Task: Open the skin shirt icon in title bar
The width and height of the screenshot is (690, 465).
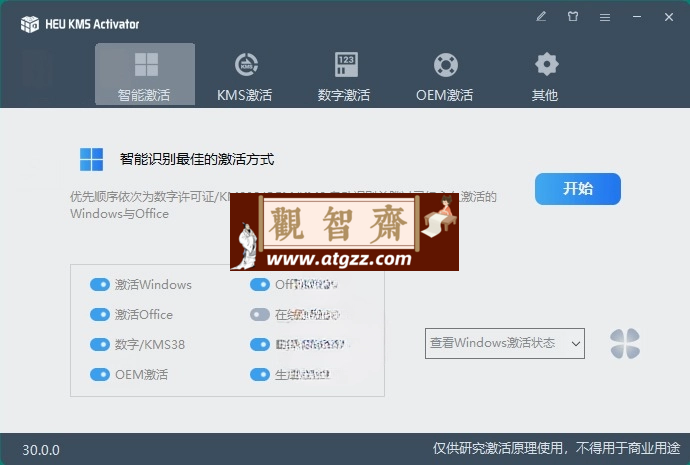Action: click(x=573, y=17)
